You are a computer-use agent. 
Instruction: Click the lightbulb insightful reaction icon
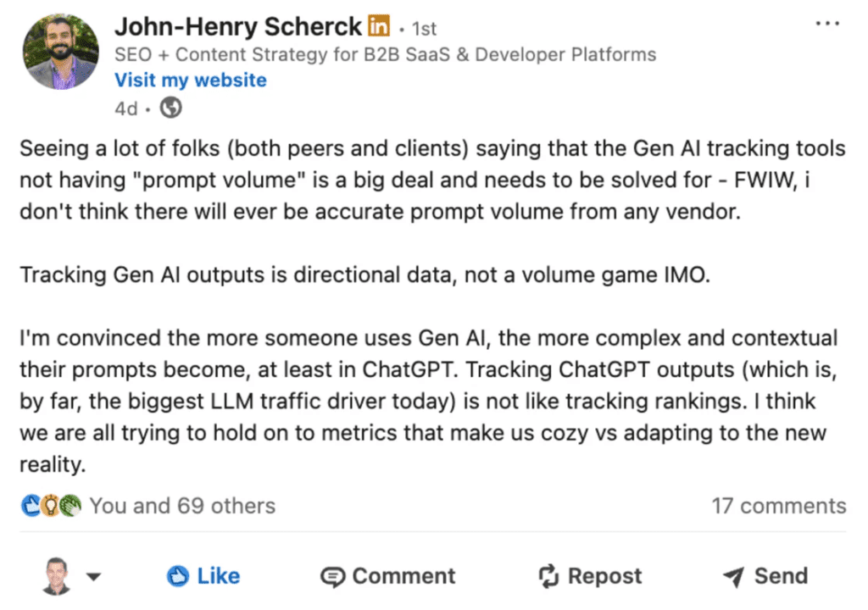pyautogui.click(x=50, y=506)
